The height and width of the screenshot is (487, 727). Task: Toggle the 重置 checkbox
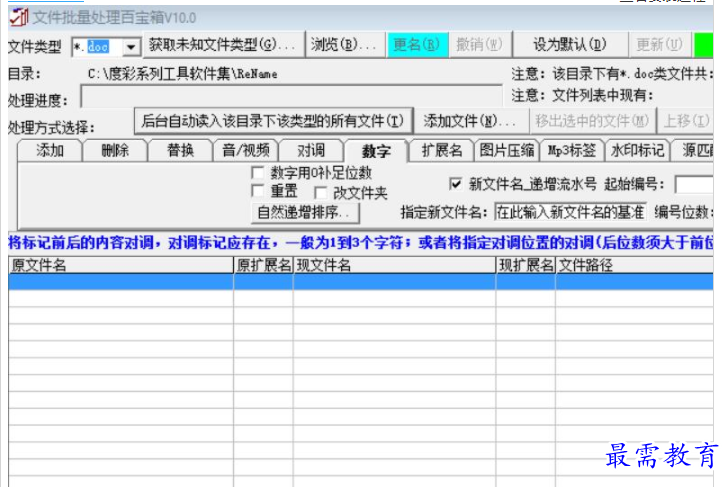coord(257,190)
